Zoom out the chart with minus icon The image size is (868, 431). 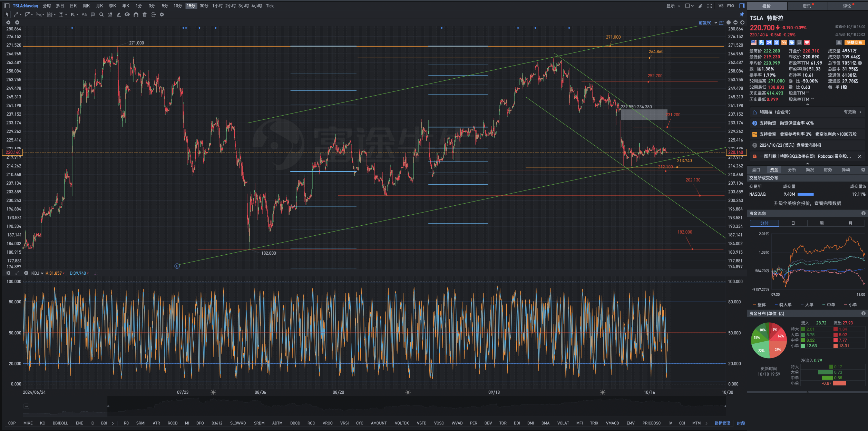735,22
